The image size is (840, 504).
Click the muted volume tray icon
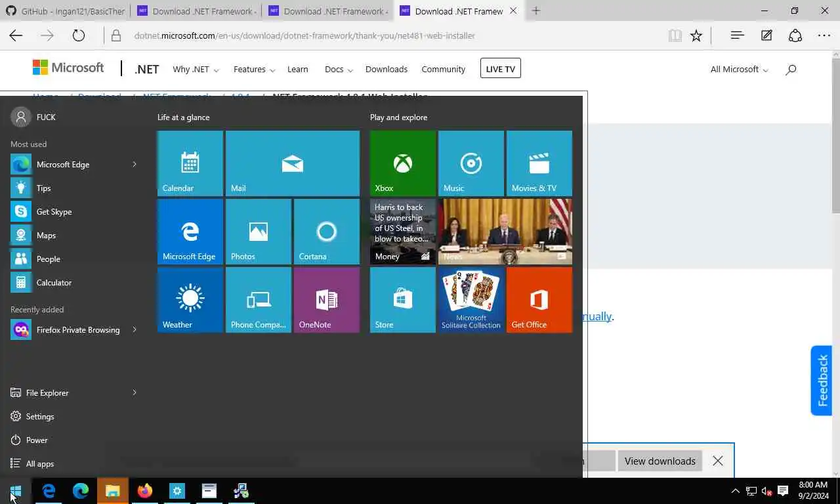766,491
